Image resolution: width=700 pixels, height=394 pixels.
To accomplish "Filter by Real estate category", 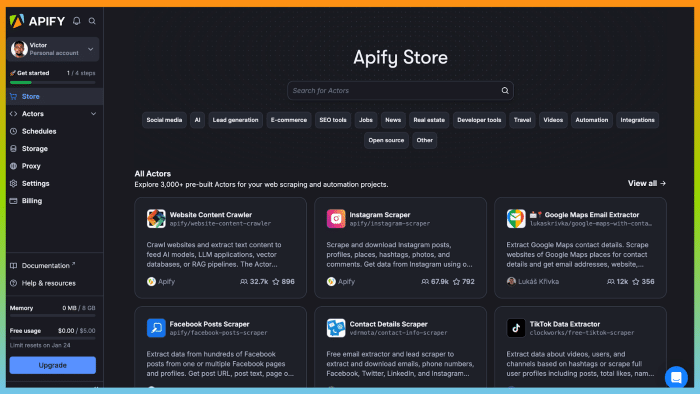I will click(429, 120).
